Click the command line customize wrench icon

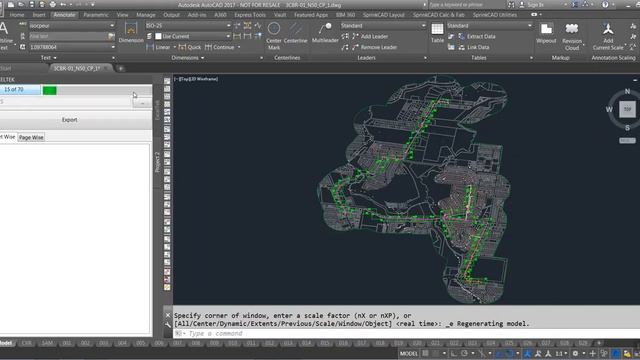[168, 325]
